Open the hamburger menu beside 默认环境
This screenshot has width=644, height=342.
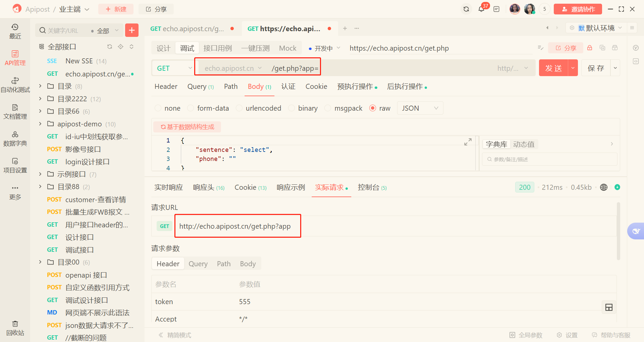click(x=632, y=28)
